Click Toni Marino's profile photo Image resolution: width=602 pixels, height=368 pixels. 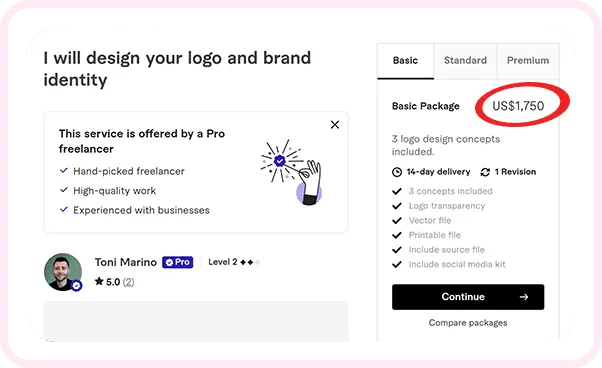coord(63,272)
